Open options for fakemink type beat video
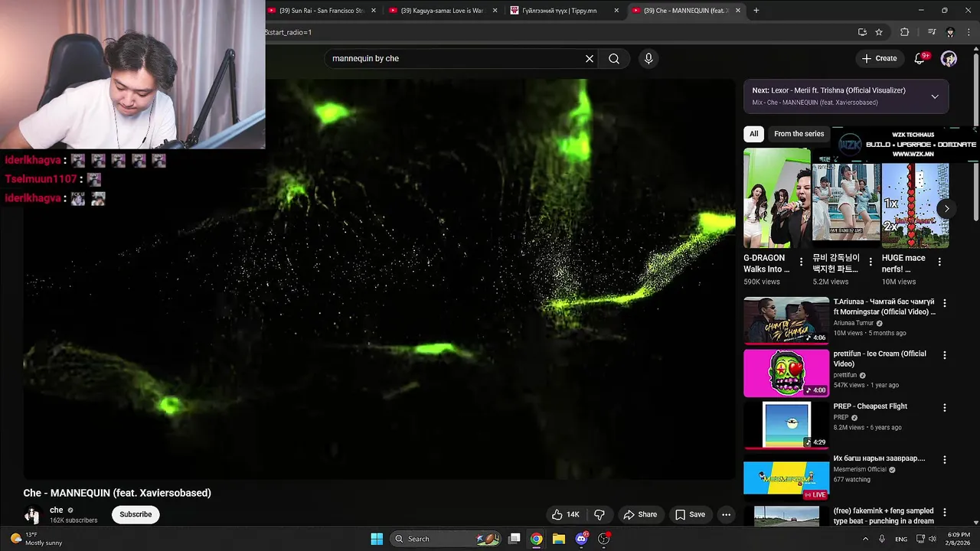Image resolution: width=980 pixels, height=551 pixels. tap(944, 512)
